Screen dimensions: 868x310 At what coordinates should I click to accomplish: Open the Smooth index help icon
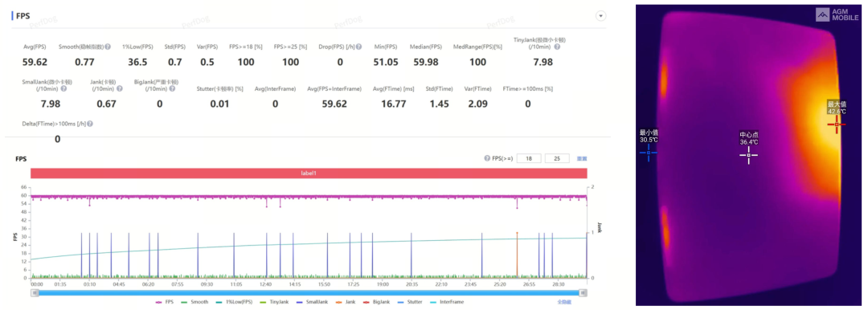(108, 47)
